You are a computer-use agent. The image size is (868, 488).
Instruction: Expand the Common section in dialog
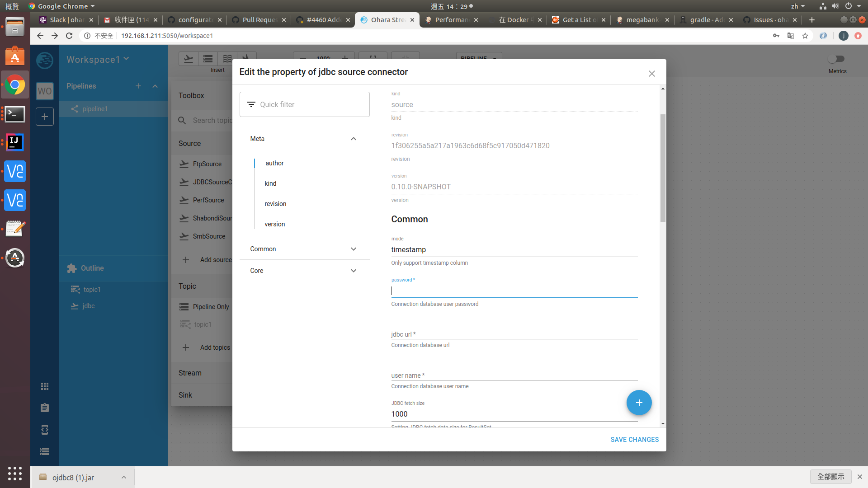click(354, 249)
